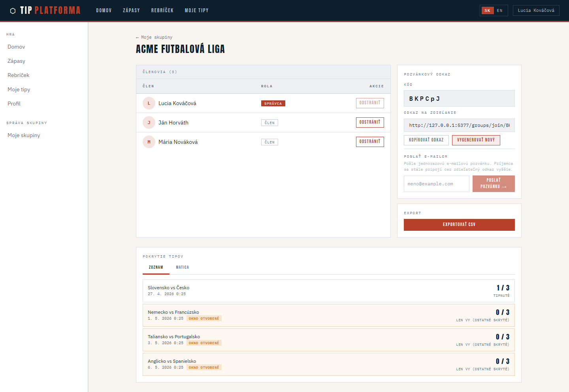Image resolution: width=569 pixels, height=392 pixels.
Task: Remove Mária Nováková from the group
Action: (369, 142)
